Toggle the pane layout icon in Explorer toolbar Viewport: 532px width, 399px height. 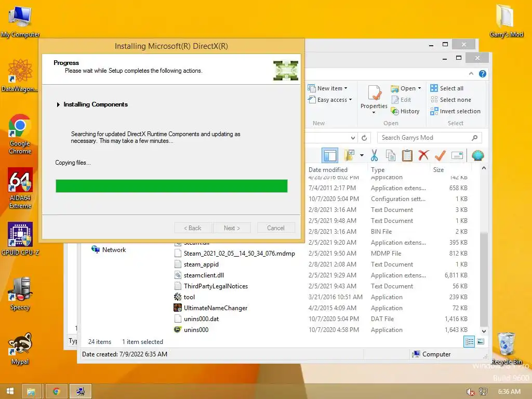pyautogui.click(x=330, y=156)
